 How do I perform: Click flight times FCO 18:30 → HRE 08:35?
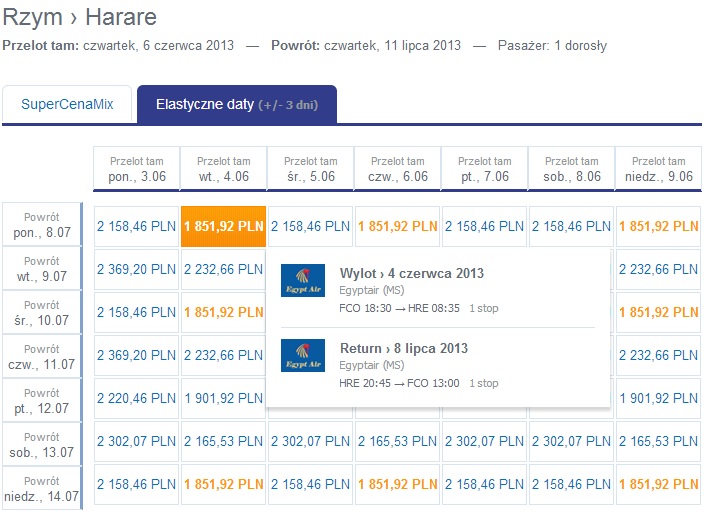point(400,308)
